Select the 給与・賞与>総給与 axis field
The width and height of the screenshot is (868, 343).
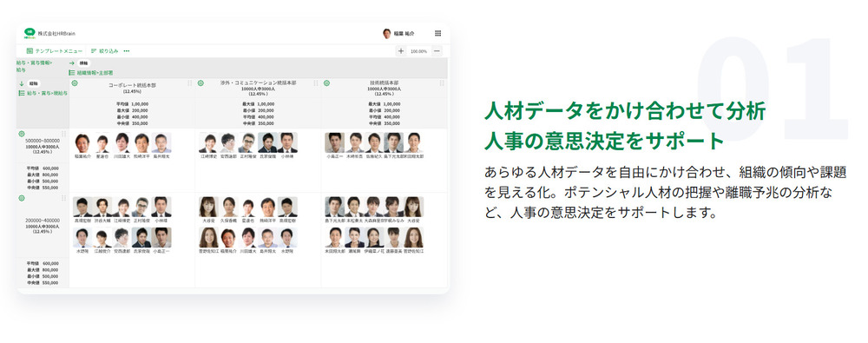[43, 93]
